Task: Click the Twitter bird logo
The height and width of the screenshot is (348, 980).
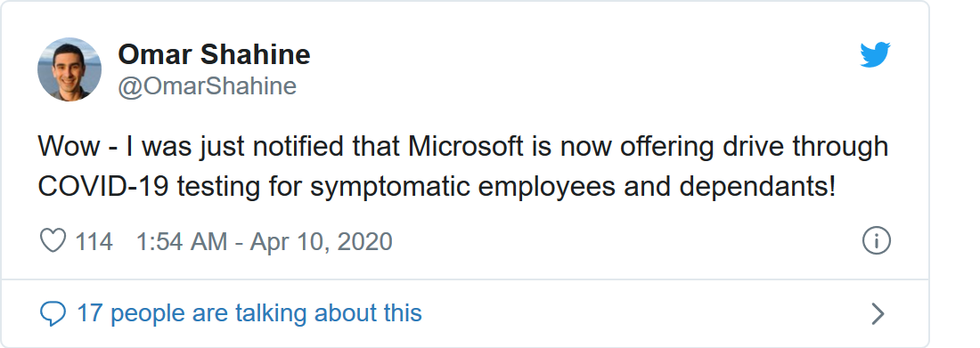Action: coord(875,55)
